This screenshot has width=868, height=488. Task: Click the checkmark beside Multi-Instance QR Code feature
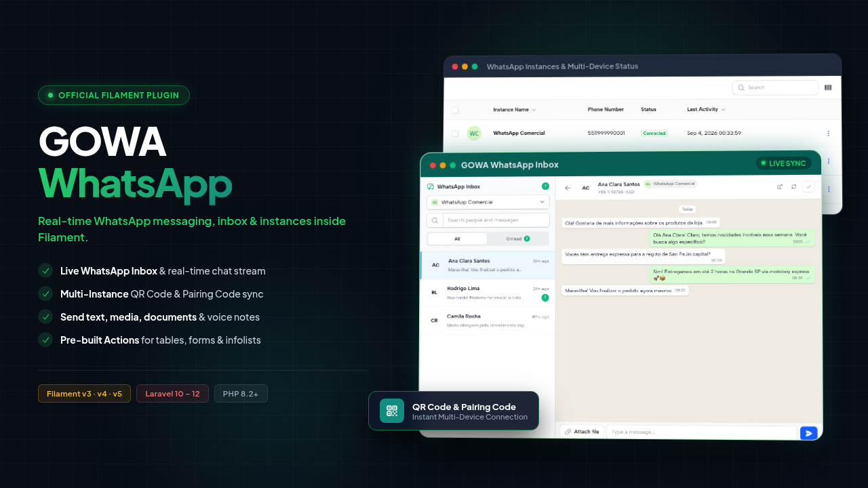45,293
